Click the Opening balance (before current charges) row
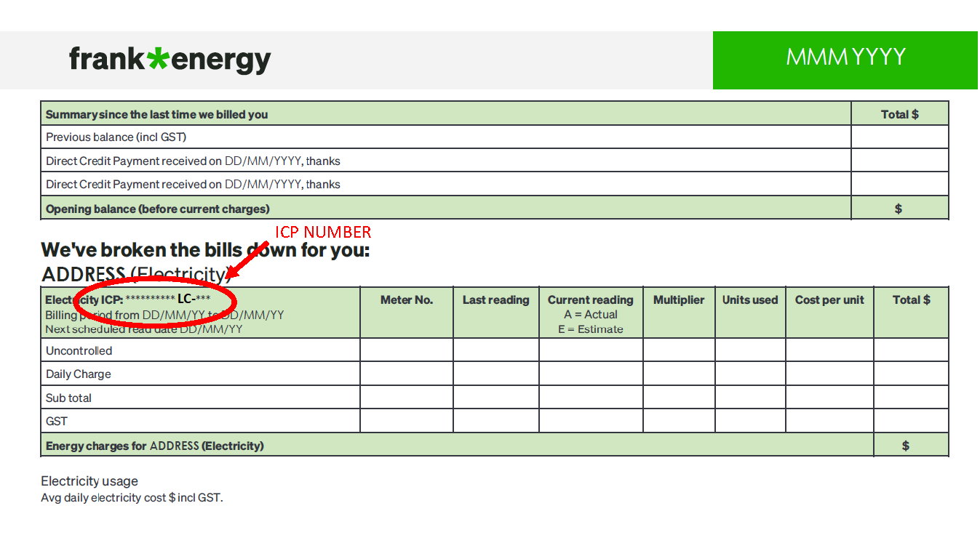 [x=158, y=209]
